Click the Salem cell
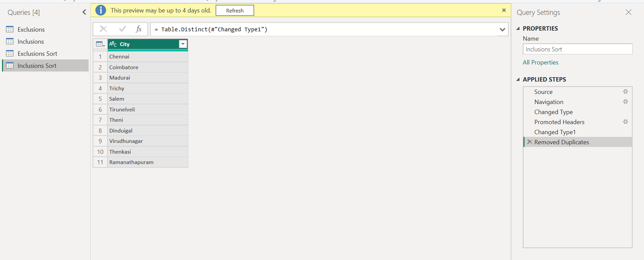644x260 pixels. click(148, 99)
